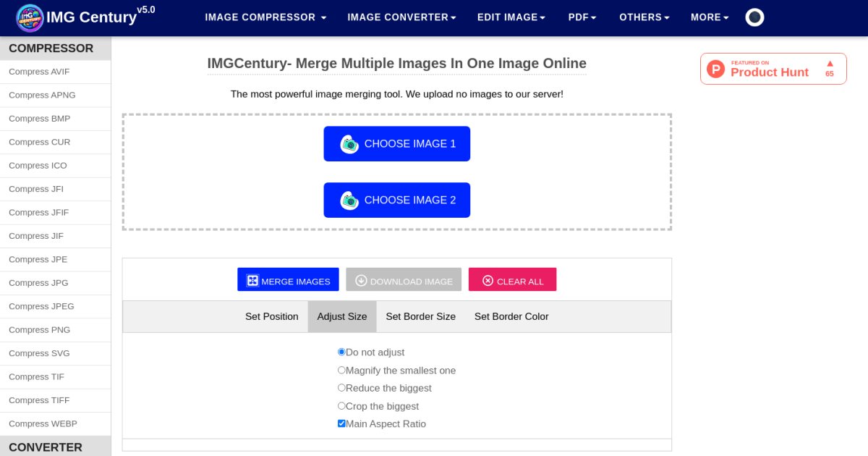Select the Do not adjust option
This screenshot has width=868, height=456.
[x=341, y=352]
